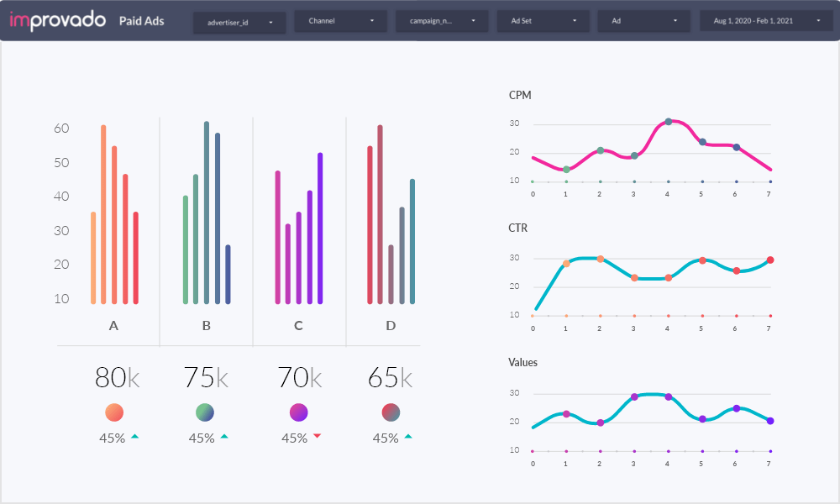Image resolution: width=840 pixels, height=504 pixels.
Task: Click the Values chart data point at 3
Action: 634,396
